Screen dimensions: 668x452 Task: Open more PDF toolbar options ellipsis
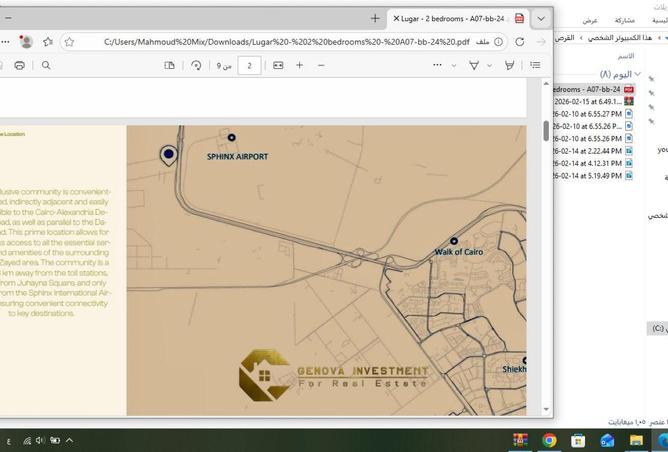[437, 65]
